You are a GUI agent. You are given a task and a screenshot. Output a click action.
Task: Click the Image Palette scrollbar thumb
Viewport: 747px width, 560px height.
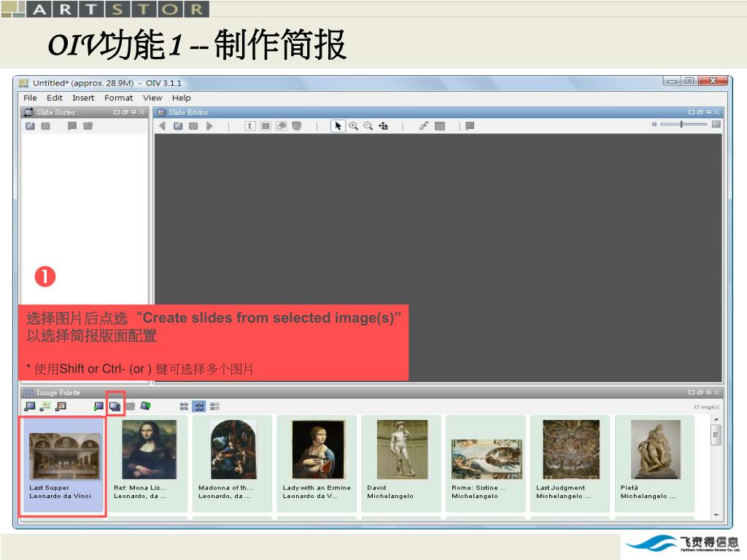[716, 435]
